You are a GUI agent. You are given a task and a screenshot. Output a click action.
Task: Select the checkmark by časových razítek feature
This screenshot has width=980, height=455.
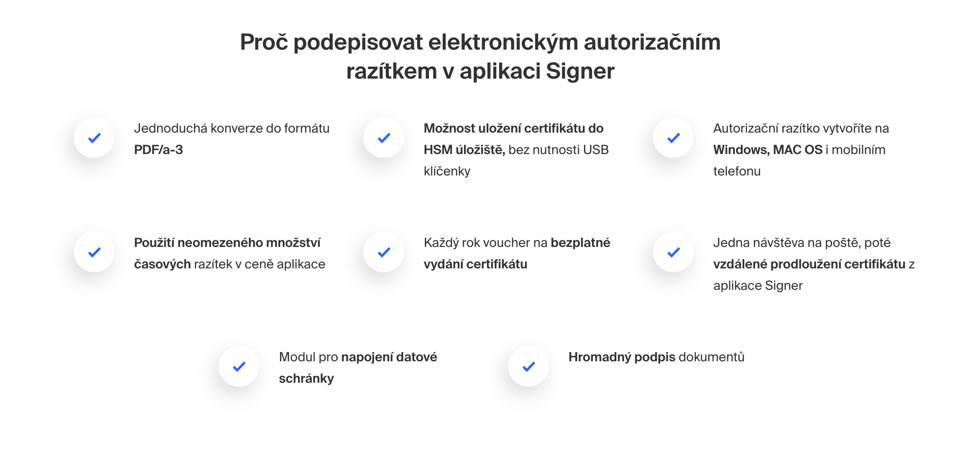[x=94, y=252]
